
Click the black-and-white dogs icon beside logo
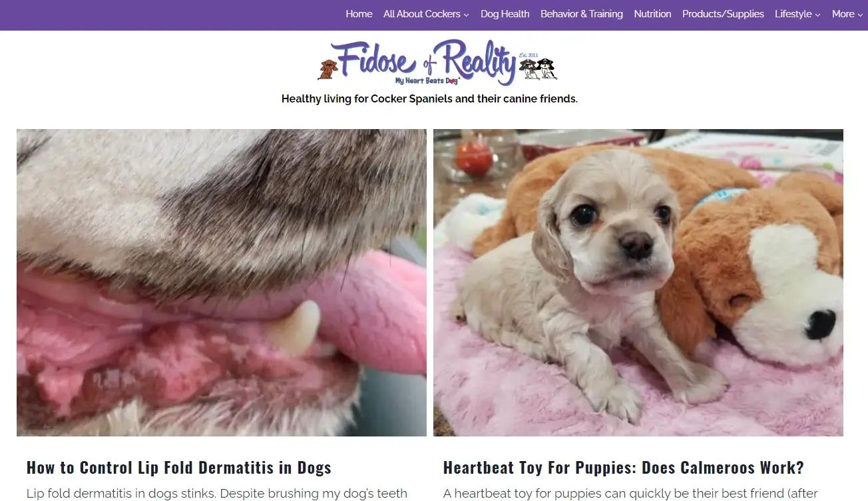(x=538, y=68)
